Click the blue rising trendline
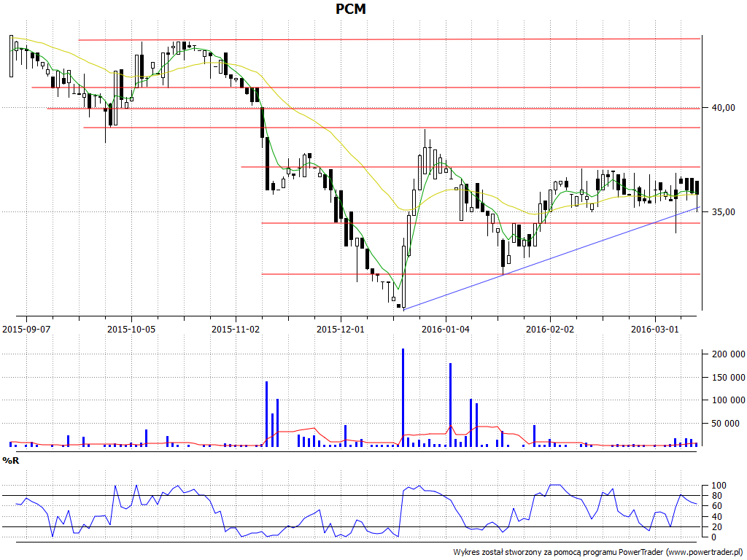Screen dimensions: 747x560 (551, 259)
